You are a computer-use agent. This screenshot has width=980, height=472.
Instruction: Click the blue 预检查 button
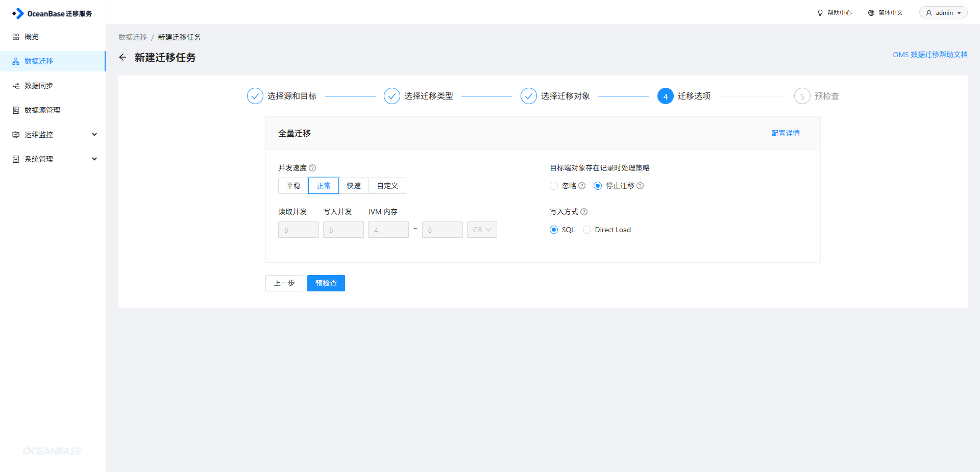(326, 283)
